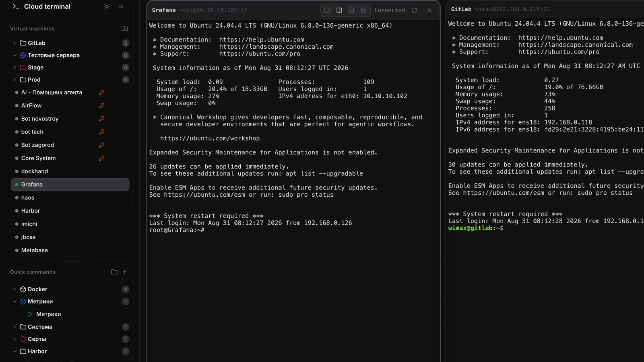
Task: Expand the GitLab folder
Action: pyautogui.click(x=14, y=43)
